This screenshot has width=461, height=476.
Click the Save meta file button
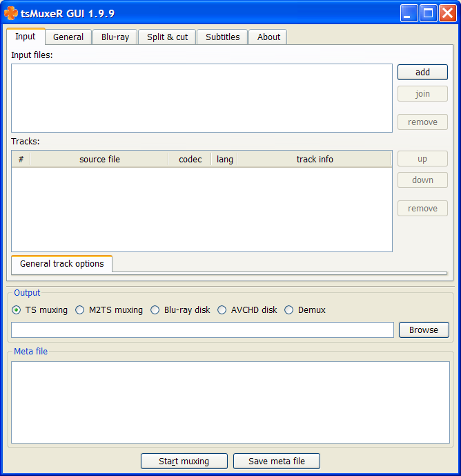coord(277,461)
